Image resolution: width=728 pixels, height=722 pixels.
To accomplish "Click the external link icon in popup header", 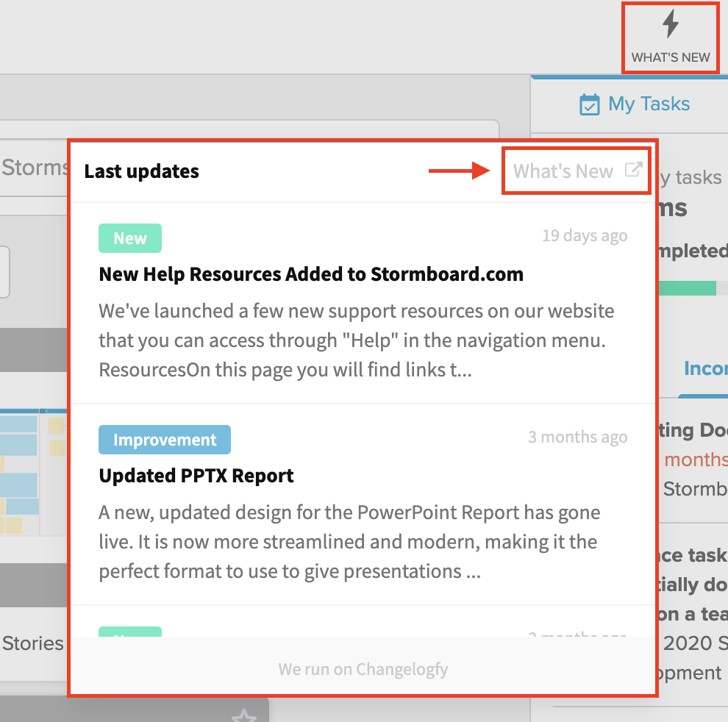I will [x=633, y=170].
